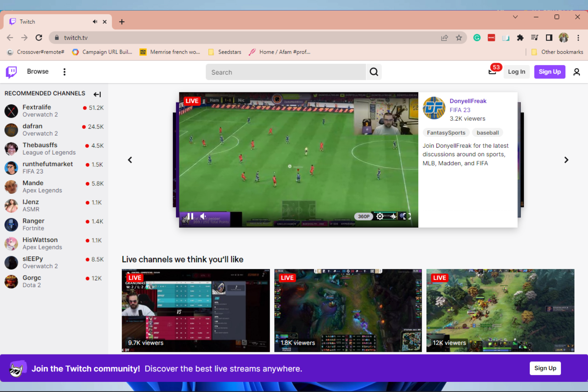Screen dimensions: 588x392
Task: Click the browser forward arrow
Action: [24, 38]
